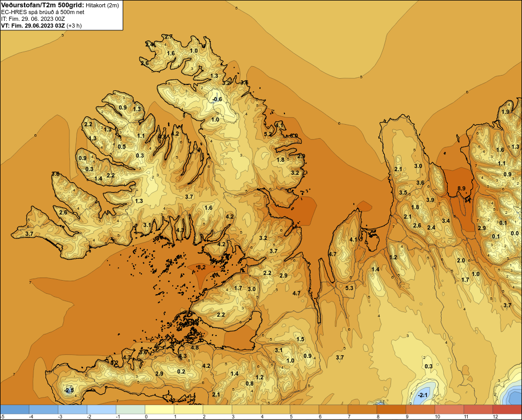Click the legend tick label '-5'
This screenshot has height=420, width=522.
(x=2, y=417)
